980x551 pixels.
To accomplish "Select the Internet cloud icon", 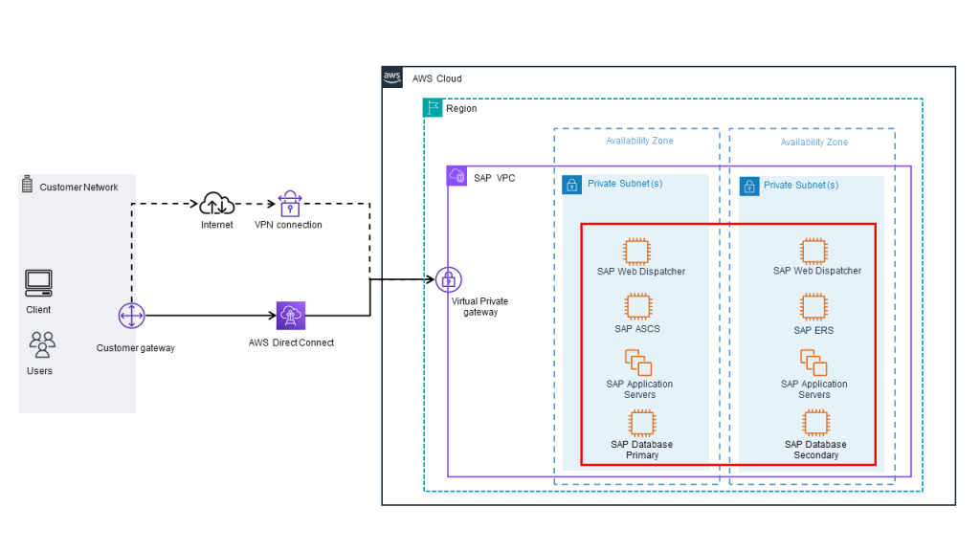I will pos(216,203).
